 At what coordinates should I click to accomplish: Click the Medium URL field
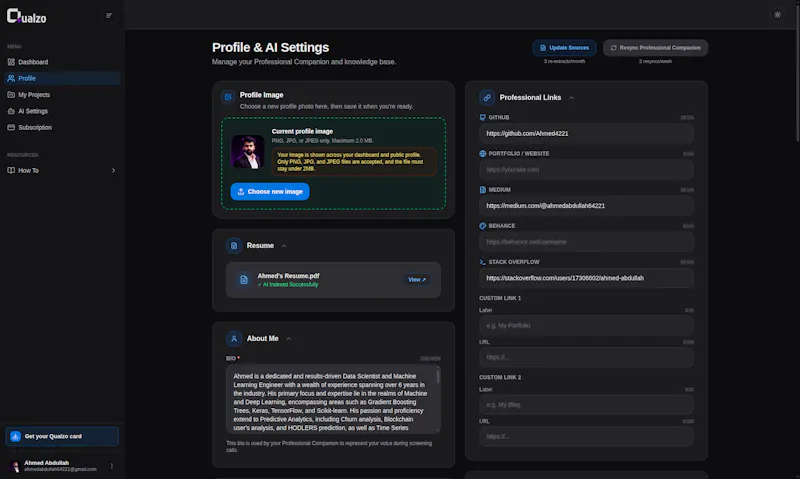[586, 206]
